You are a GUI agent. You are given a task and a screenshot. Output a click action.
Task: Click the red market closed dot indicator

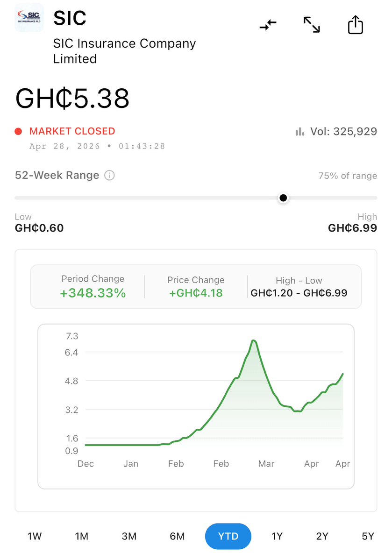[x=18, y=131]
